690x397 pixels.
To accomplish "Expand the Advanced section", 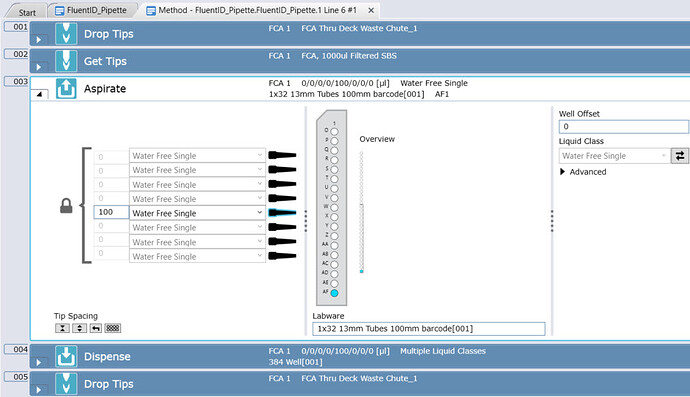I will click(562, 172).
